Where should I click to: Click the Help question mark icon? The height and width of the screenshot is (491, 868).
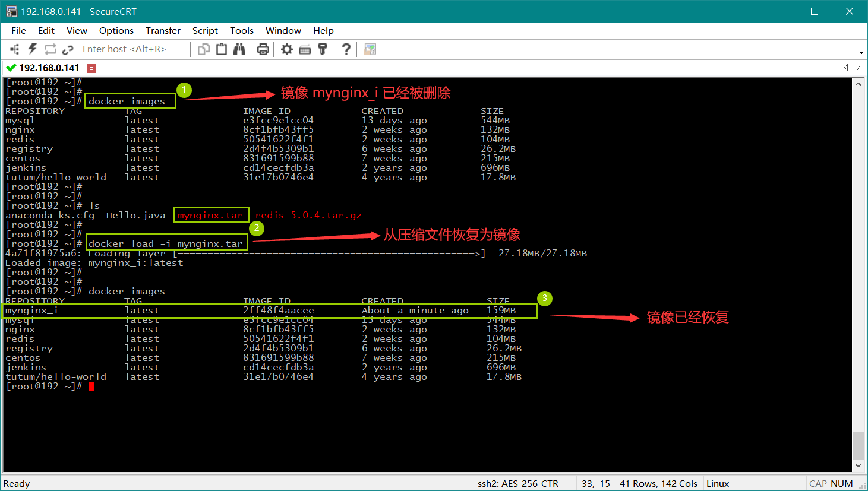[x=346, y=49]
